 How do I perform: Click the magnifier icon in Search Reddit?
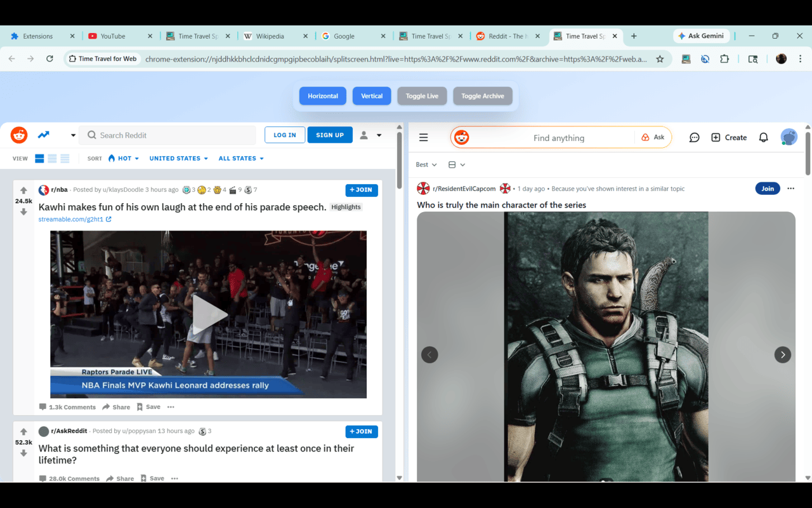click(92, 135)
